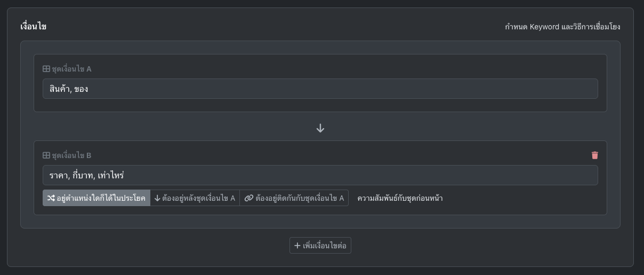Delete ชุดเงื่อนไข B with the trash icon

595,155
